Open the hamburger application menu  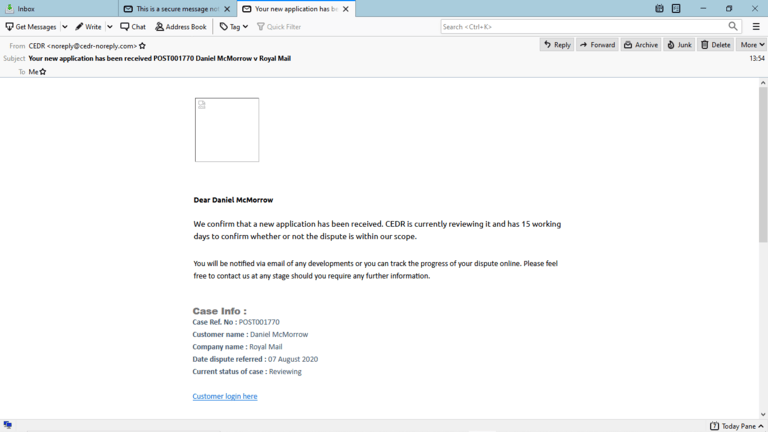pos(756,27)
